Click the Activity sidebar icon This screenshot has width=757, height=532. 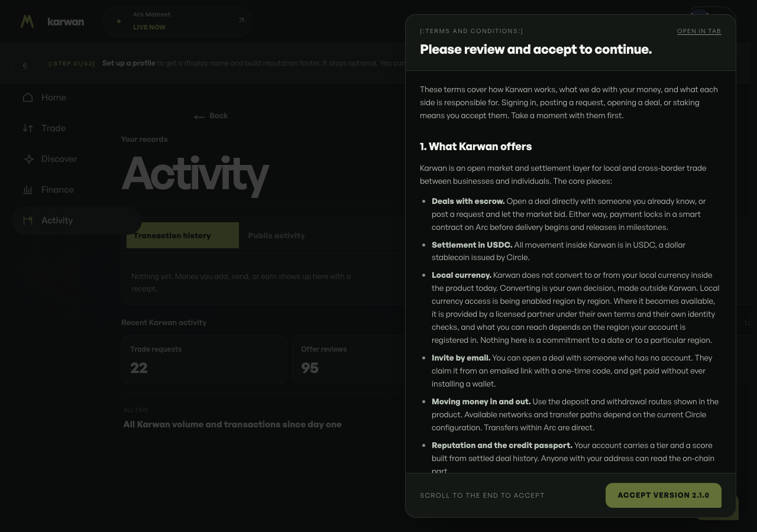[x=28, y=220]
